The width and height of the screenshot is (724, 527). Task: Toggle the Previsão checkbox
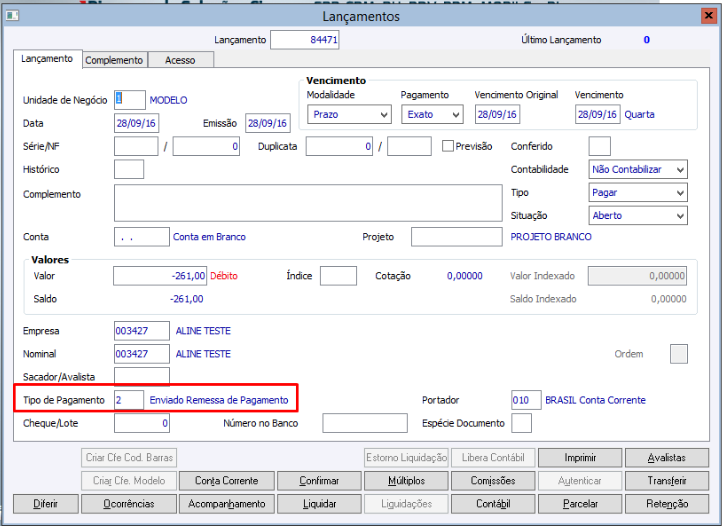pos(447,146)
